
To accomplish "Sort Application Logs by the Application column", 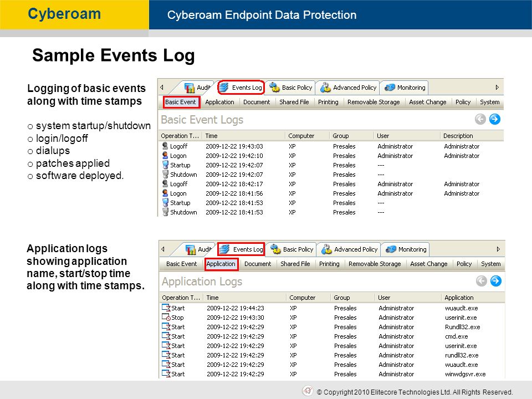I will 473,298.
